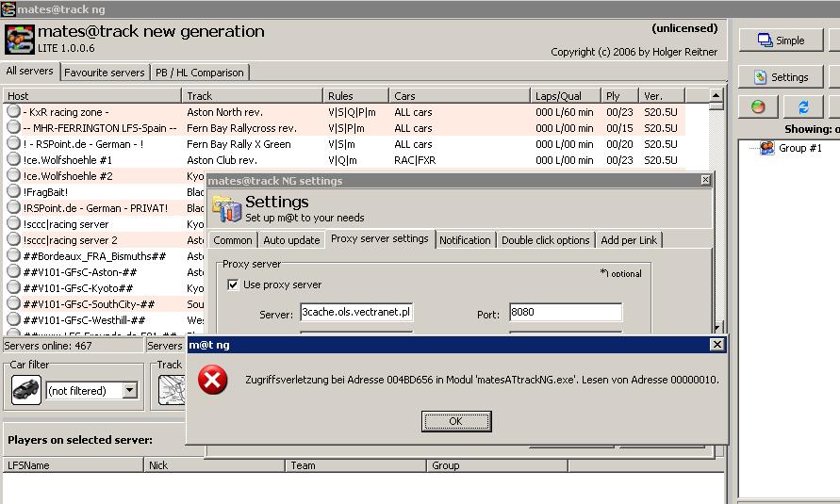The image size is (840, 504).
Task: Click Group players column header
Action: pos(497,465)
